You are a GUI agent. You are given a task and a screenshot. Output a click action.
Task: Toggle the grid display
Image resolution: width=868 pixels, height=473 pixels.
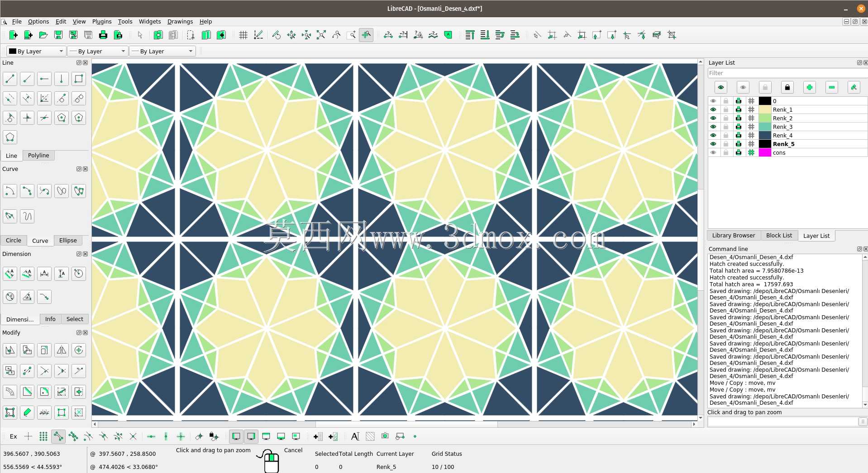(x=243, y=35)
